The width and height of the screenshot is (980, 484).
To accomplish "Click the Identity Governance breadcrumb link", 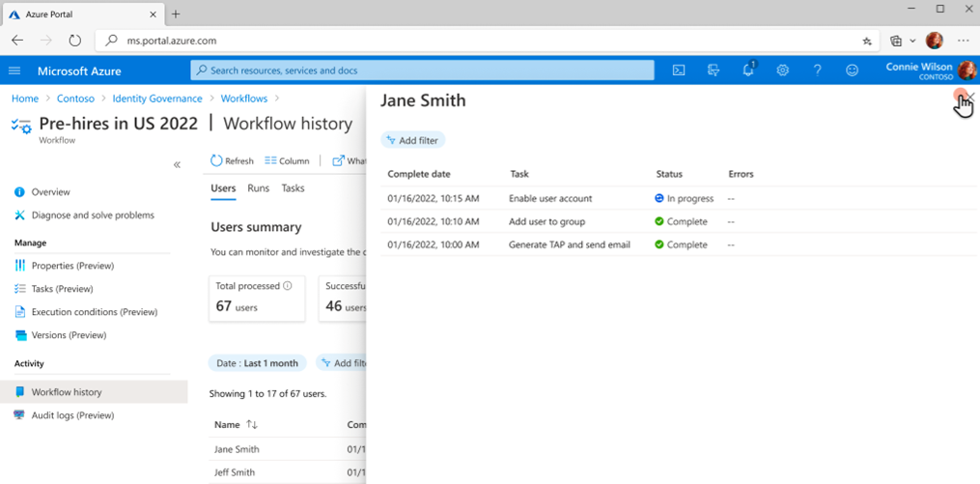I will [157, 99].
